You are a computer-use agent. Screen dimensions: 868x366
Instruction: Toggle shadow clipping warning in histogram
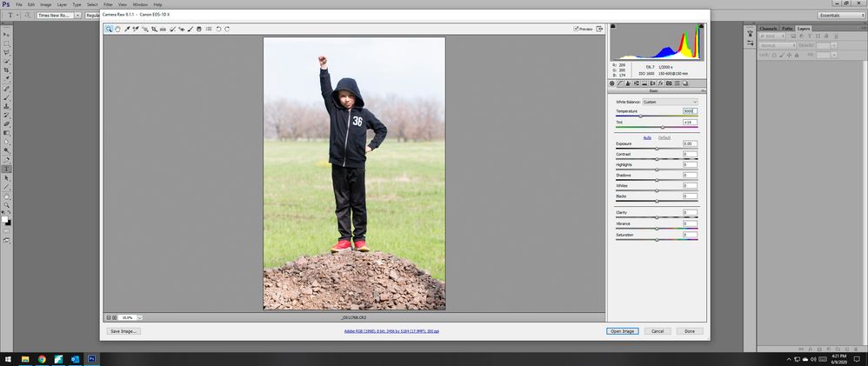[614, 27]
